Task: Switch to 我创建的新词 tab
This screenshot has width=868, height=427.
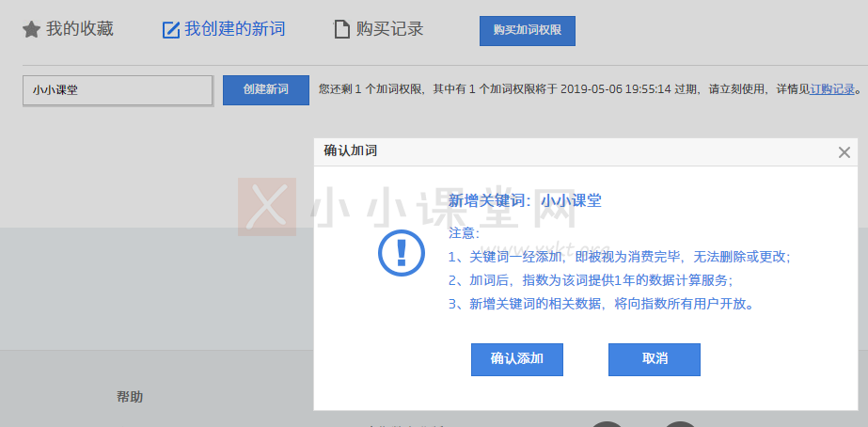Action: coord(235,29)
